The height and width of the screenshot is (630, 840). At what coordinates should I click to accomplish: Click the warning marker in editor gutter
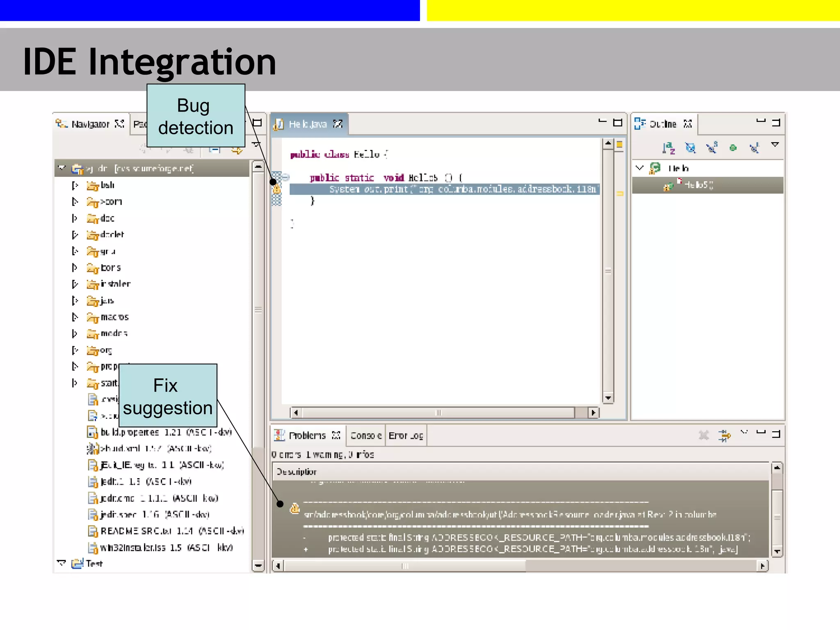click(277, 189)
